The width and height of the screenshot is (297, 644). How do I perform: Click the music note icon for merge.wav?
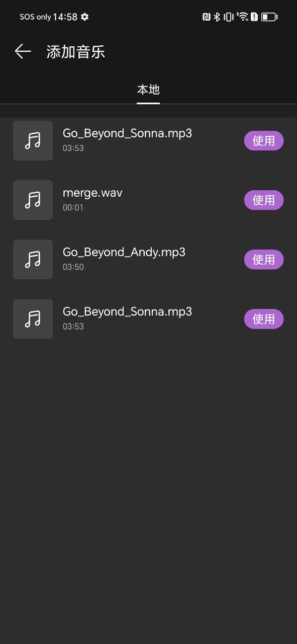(x=33, y=200)
